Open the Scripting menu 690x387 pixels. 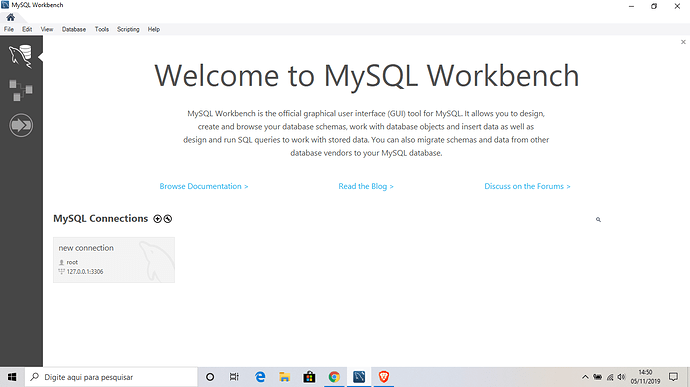tap(128, 29)
